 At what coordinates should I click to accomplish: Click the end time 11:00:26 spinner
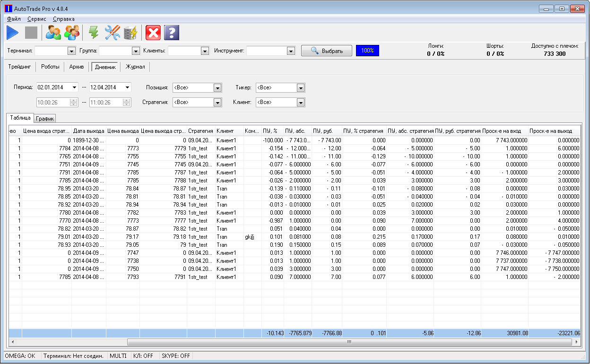click(x=127, y=102)
